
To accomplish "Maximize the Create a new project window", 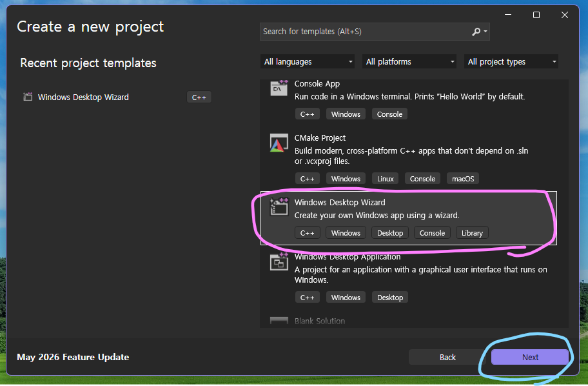I will click(536, 15).
